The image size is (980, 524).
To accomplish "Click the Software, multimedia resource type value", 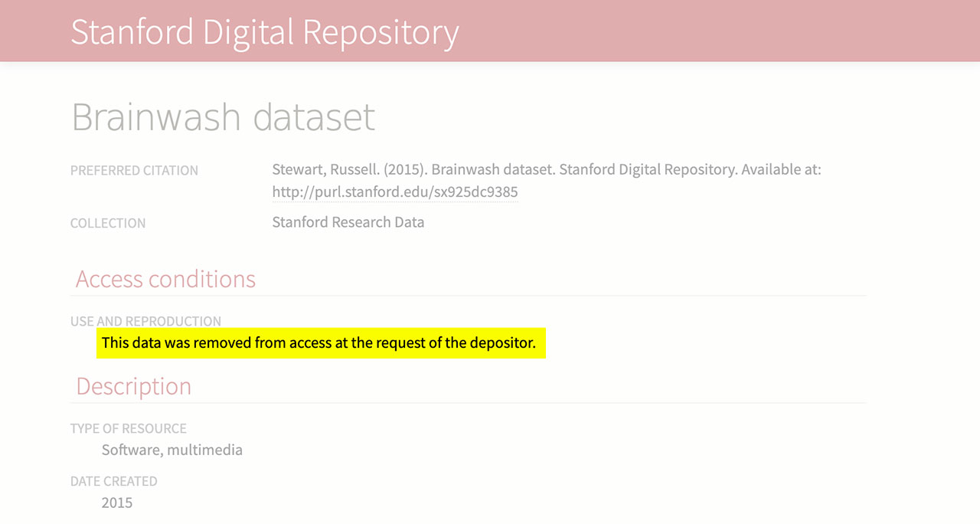I will click(171, 450).
